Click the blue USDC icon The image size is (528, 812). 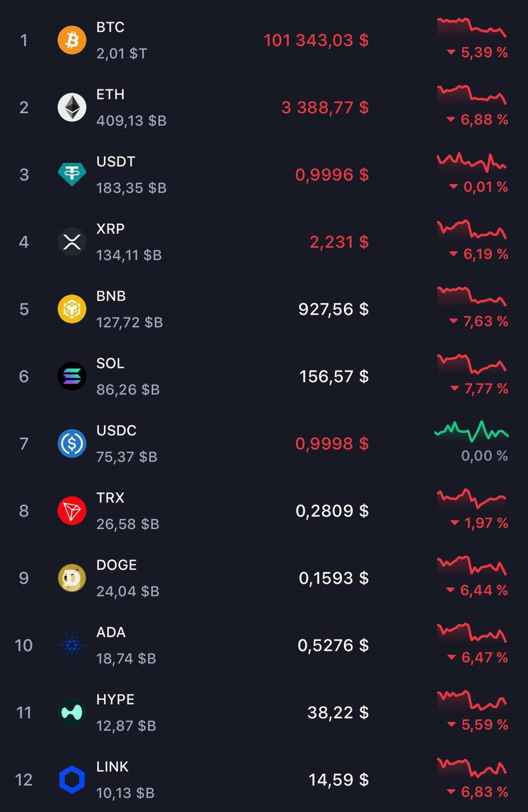72,443
